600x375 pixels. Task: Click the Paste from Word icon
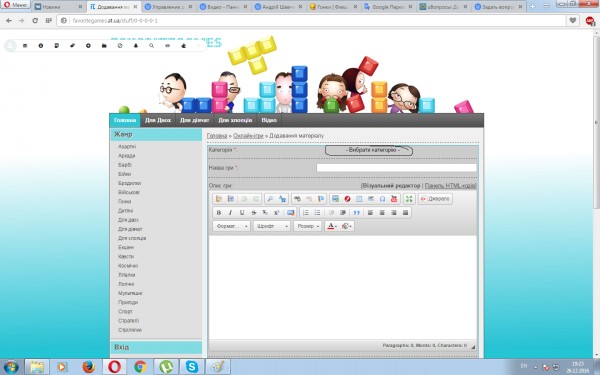pos(231,199)
